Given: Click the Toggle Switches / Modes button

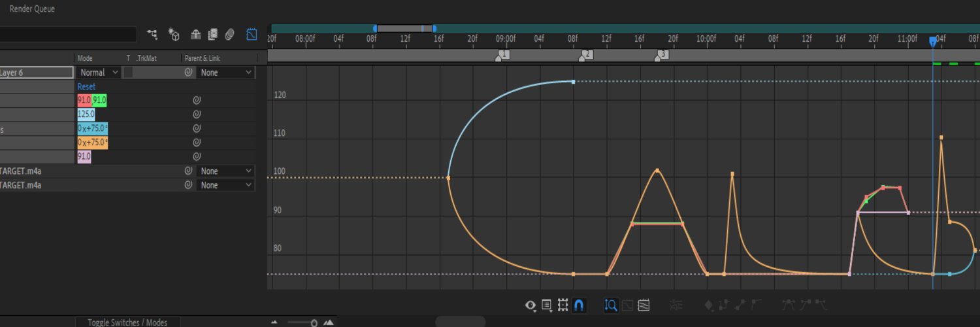Looking at the screenshot, I should 127,322.
